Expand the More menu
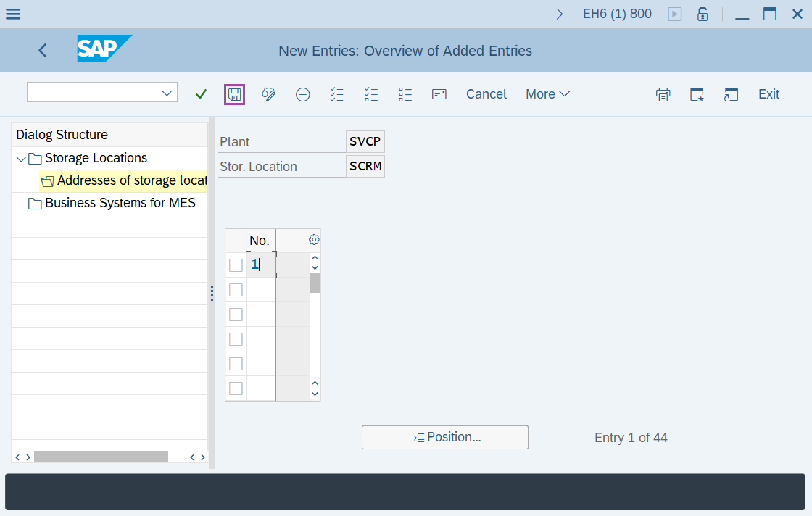 tap(547, 94)
